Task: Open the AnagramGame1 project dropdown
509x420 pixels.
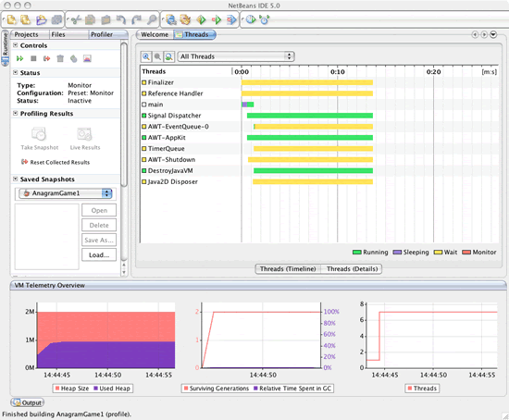Action: pos(66,193)
